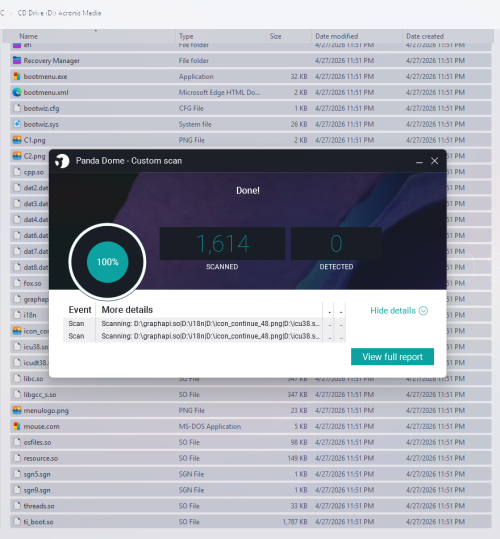500x539 pixels.
Task: Click the bootwiz.cfg file icon
Action: click(x=17, y=108)
